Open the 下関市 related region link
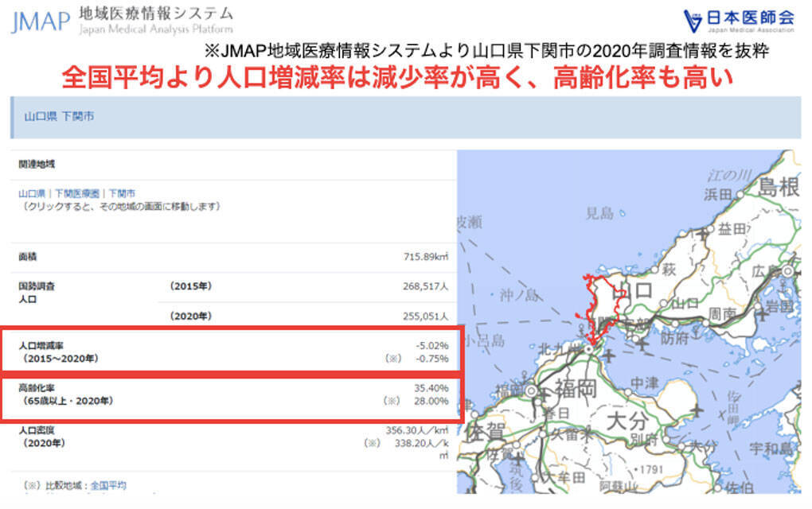This screenshot has height=509, width=812. click(x=121, y=193)
